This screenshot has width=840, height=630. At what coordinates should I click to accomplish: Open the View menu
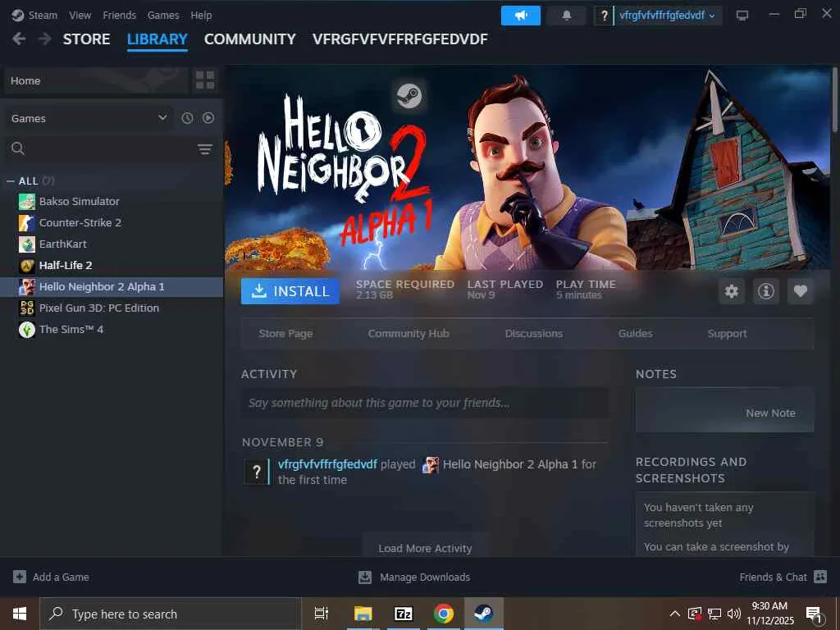(80, 15)
